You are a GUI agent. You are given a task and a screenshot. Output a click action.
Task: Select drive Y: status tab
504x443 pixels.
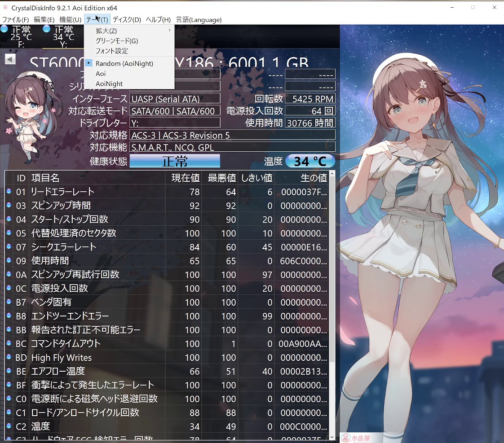[x=63, y=37]
